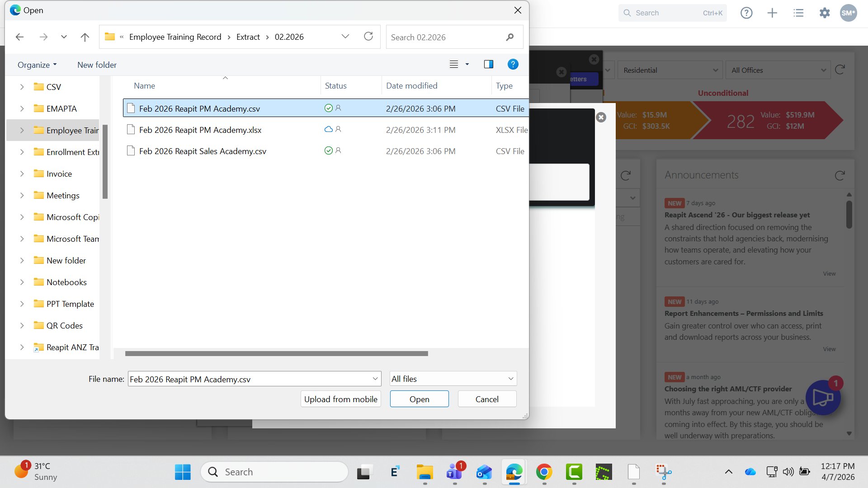Select Feb 2026 Reapit Sales Academy.csv
This screenshot has height=488, width=868.
point(203,151)
